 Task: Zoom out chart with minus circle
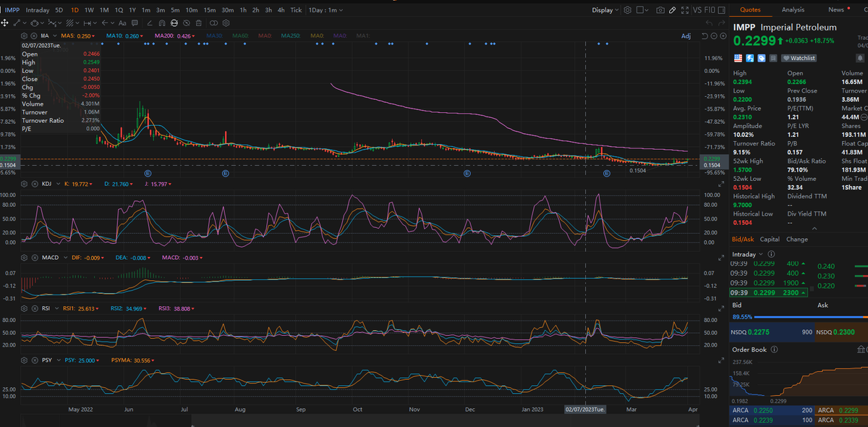coord(714,36)
